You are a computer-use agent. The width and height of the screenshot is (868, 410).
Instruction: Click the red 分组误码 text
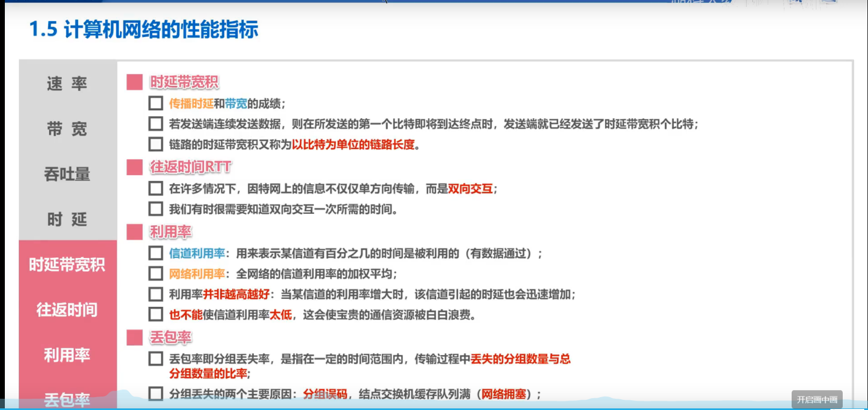click(x=325, y=394)
